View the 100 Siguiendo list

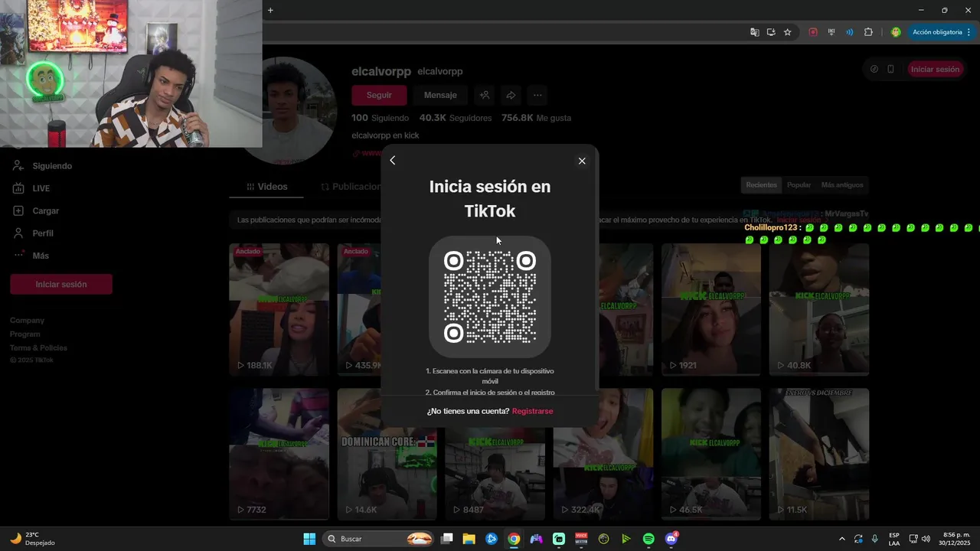point(381,118)
